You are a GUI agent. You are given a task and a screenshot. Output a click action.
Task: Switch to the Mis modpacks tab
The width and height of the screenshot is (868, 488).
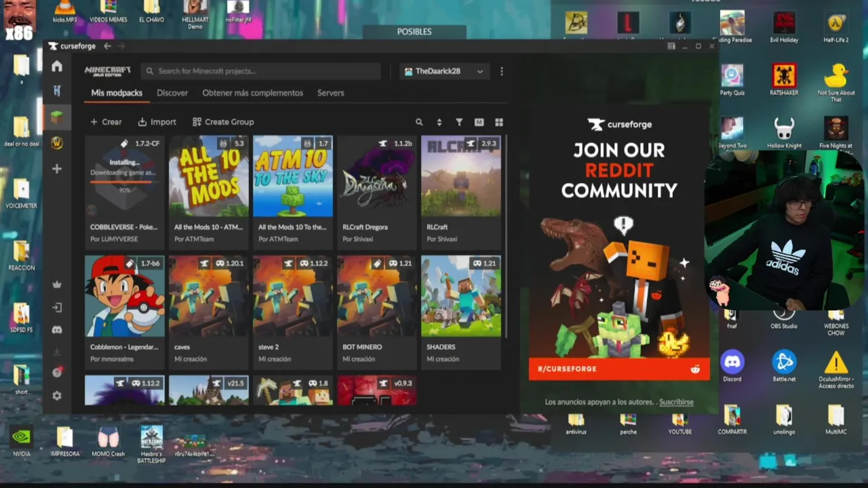coord(117,93)
